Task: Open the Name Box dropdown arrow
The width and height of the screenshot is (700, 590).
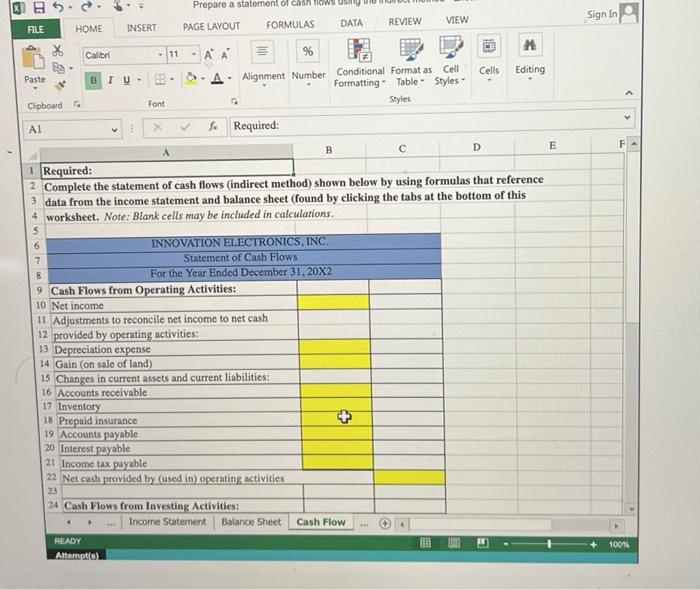Action: pyautogui.click(x=114, y=130)
